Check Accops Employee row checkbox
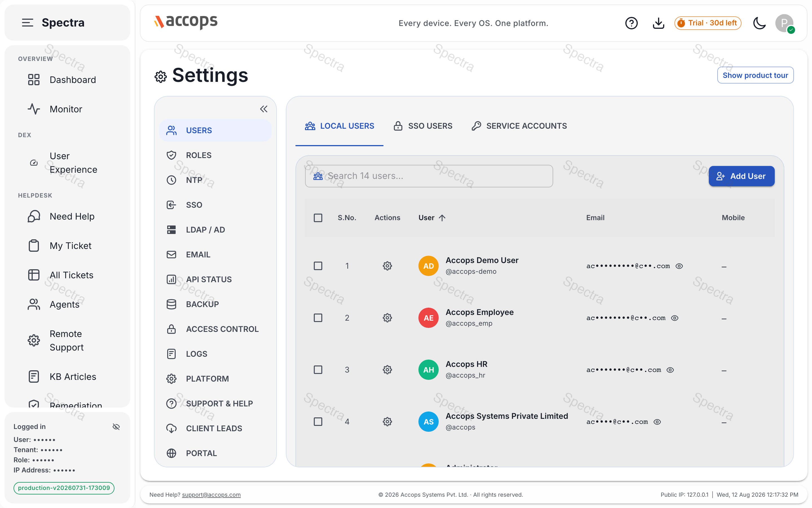Screen dimensions: 812x508 (318, 318)
